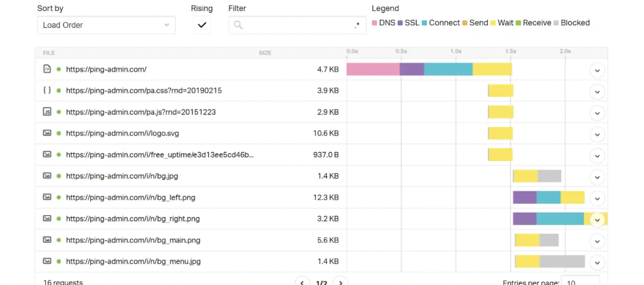
Task: Expand details for bg.jpg request row
Action: coord(597,177)
